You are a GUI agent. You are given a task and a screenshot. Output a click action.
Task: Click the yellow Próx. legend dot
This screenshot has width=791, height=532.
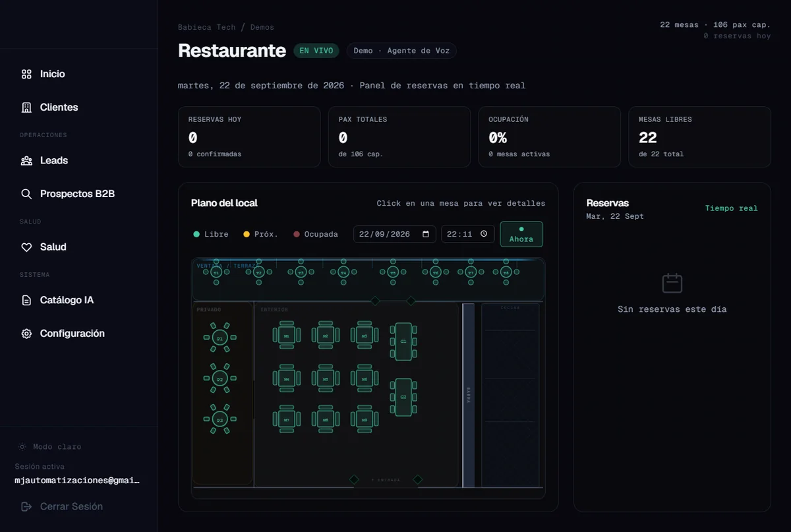pos(247,234)
